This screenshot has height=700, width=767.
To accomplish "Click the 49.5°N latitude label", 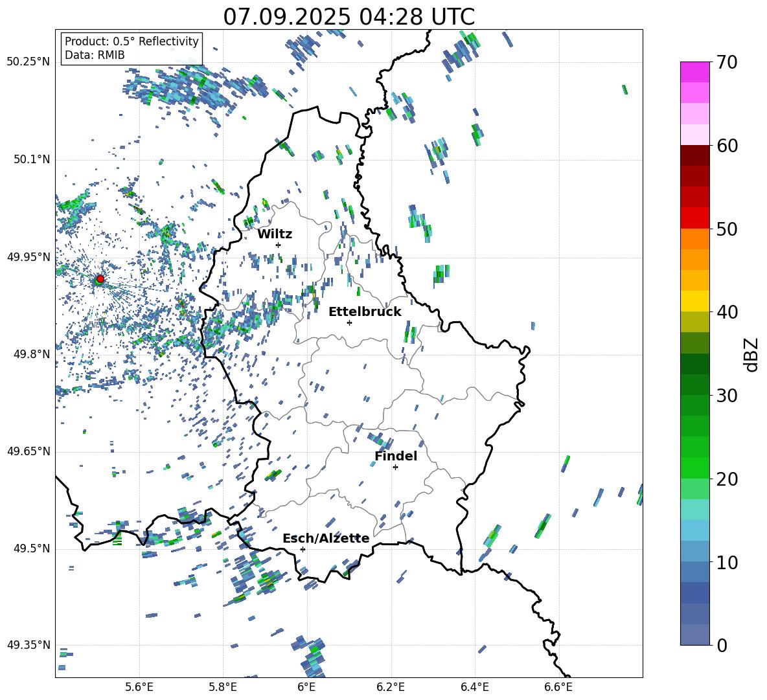I will pyautogui.click(x=32, y=548).
